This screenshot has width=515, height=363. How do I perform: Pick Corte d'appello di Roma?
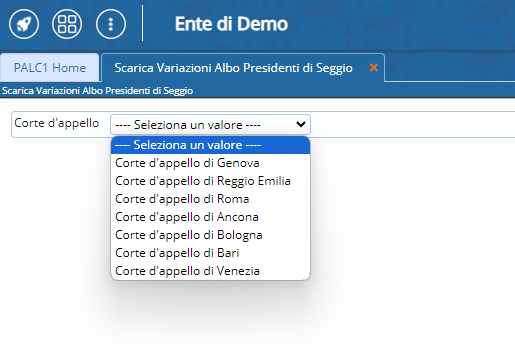coord(210,199)
